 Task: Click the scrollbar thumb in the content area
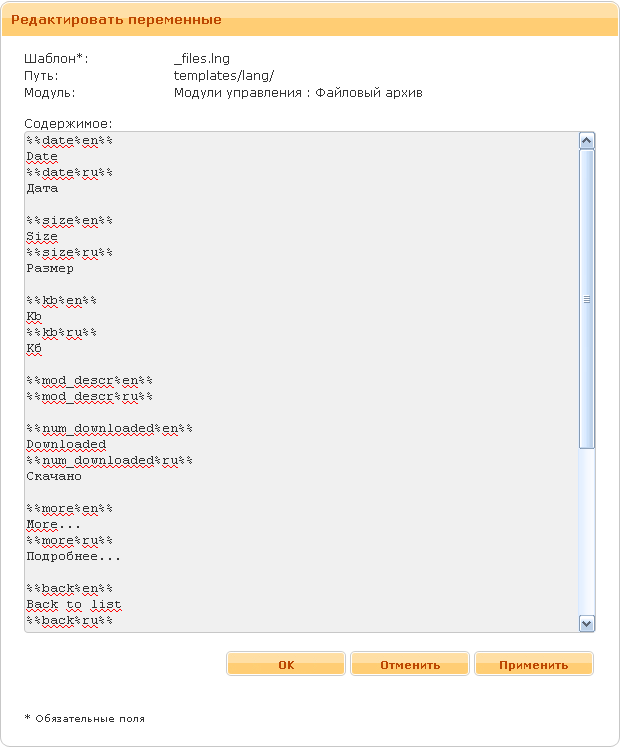[587, 298]
